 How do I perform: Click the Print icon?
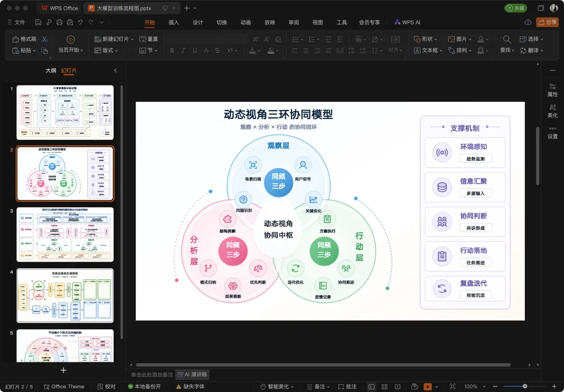(x=60, y=22)
